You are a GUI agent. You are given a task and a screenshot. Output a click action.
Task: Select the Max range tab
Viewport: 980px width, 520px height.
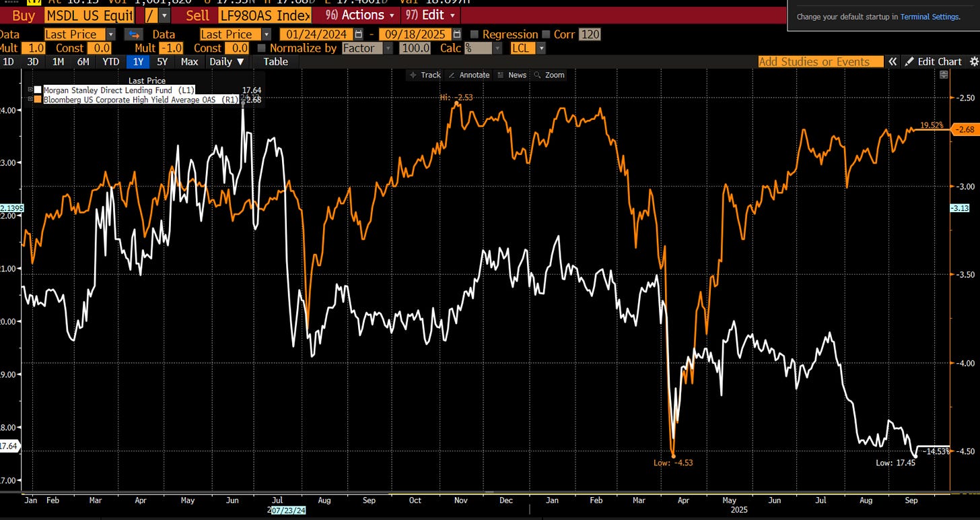190,61
